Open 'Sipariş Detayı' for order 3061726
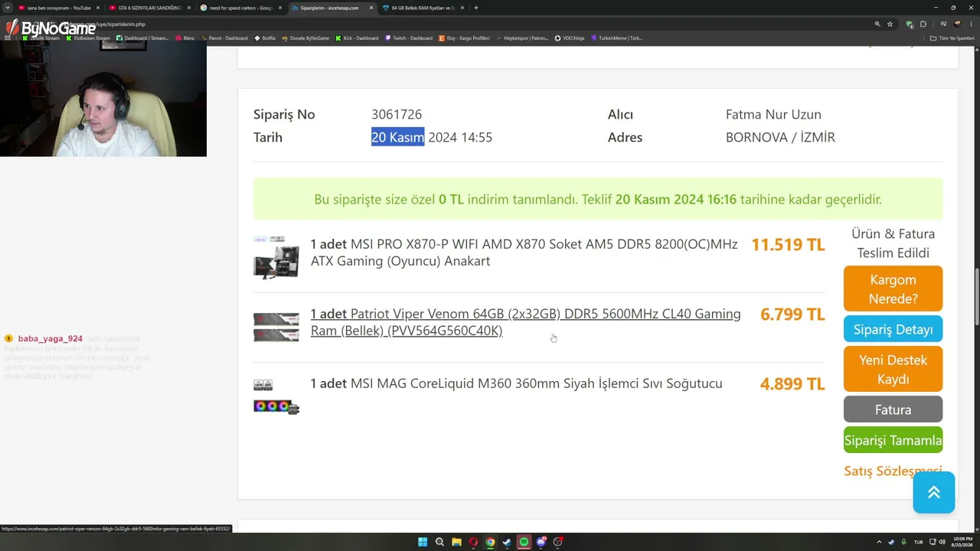The width and height of the screenshot is (980, 551). point(893,329)
